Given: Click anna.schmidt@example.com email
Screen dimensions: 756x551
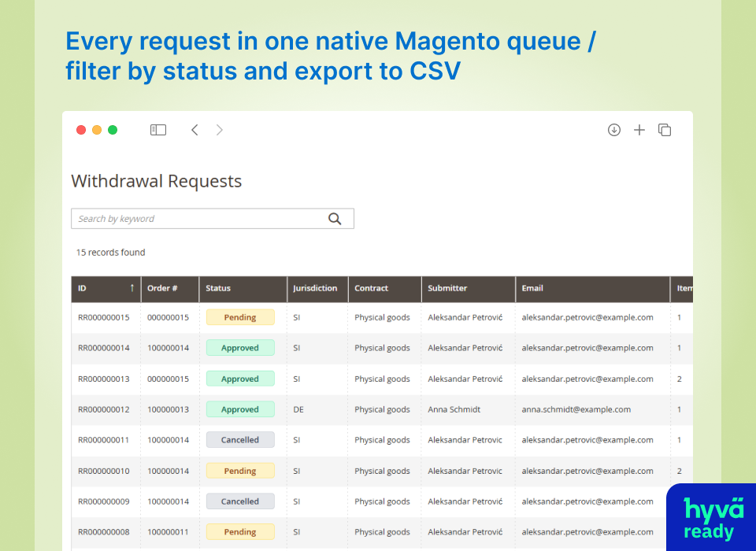Looking at the screenshot, I should tap(576, 409).
